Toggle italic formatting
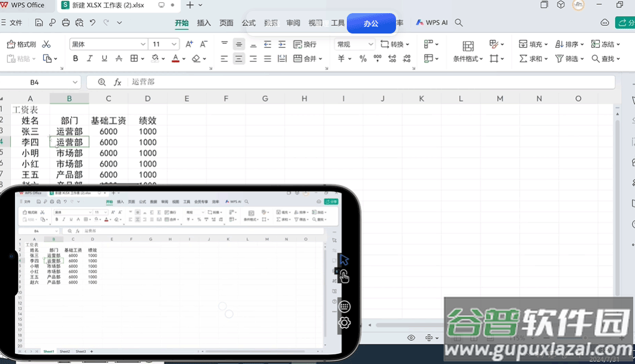635x364 pixels. coord(89,59)
